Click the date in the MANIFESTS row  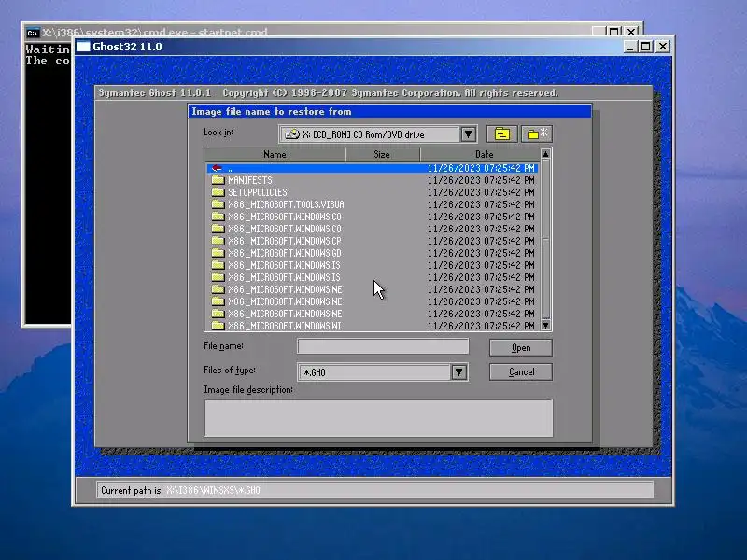click(x=481, y=180)
